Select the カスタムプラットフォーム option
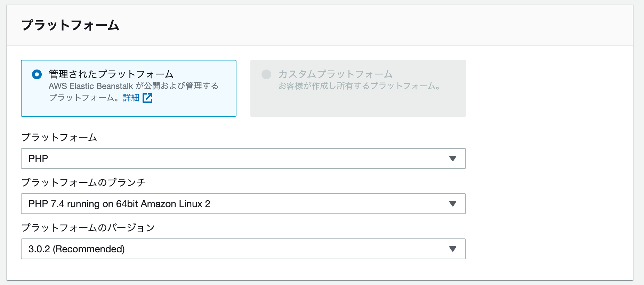 click(x=336, y=74)
